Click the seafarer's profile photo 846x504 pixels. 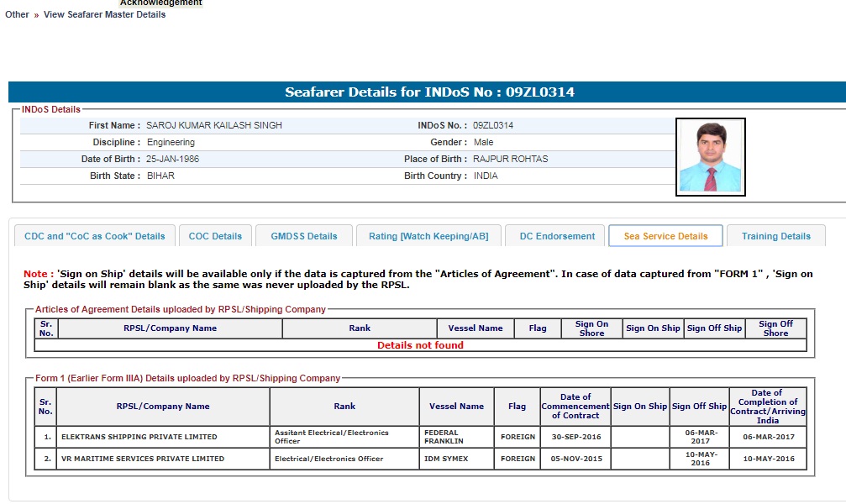[710, 156]
